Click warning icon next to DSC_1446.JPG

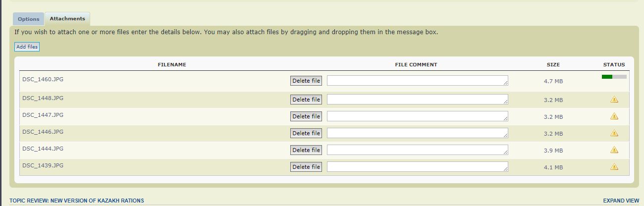pos(614,133)
